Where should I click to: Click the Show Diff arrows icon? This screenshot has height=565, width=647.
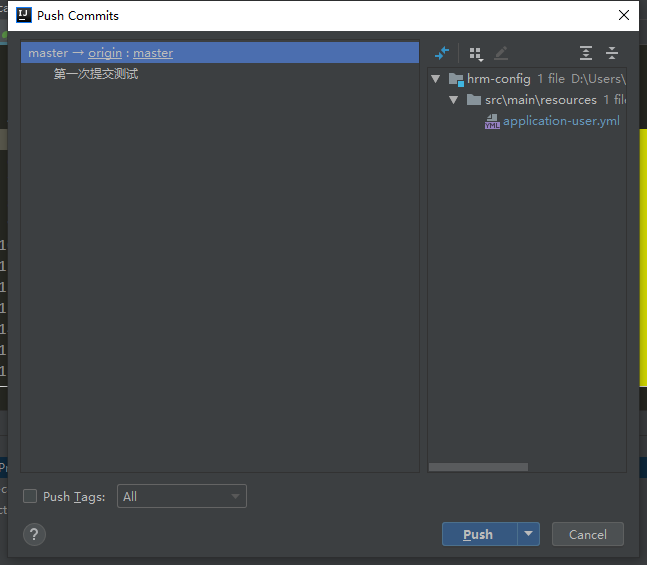point(442,53)
